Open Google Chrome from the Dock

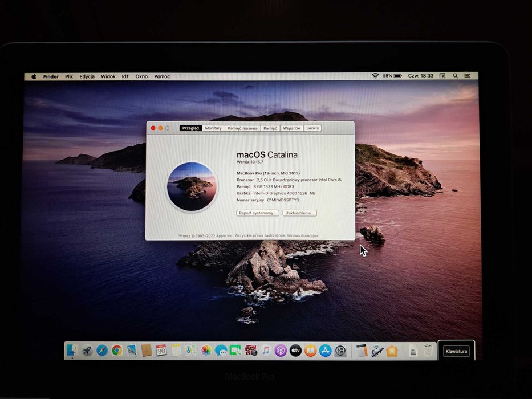117,351
